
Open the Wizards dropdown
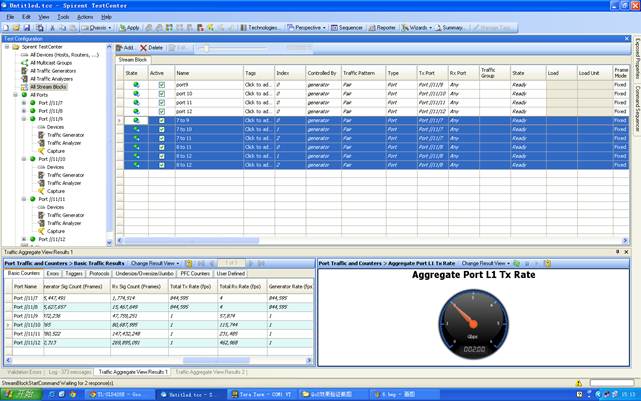[x=416, y=28]
